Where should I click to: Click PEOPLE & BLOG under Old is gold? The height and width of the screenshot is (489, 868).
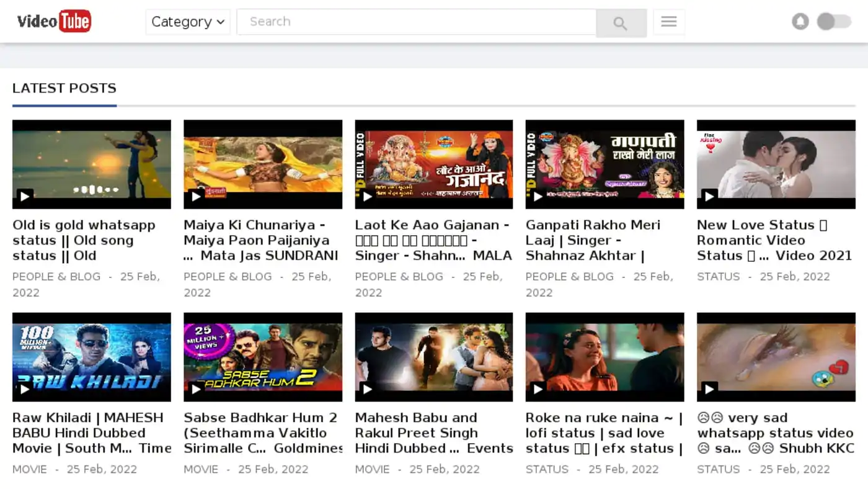(x=56, y=277)
